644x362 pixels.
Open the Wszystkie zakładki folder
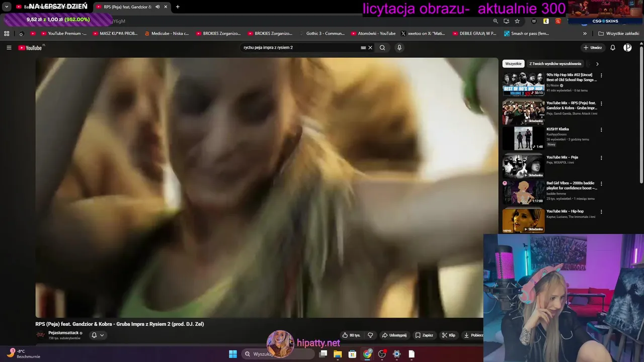(619, 34)
